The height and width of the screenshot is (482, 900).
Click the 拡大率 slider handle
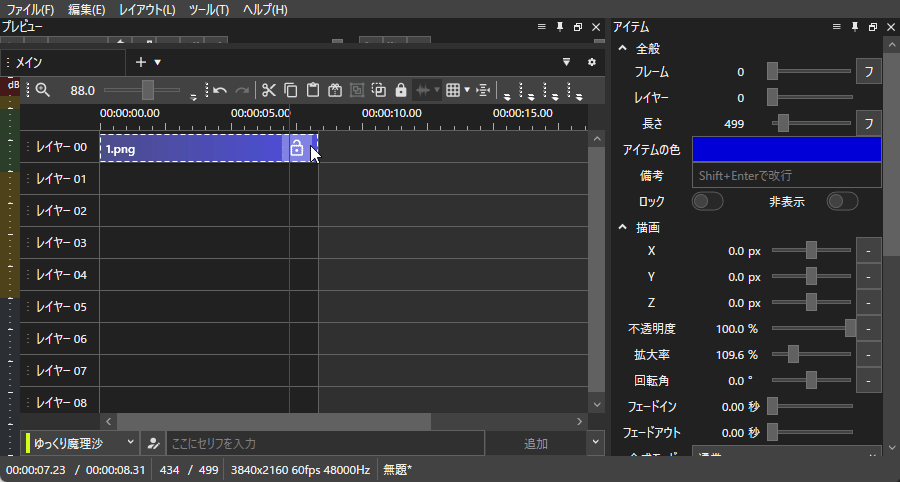[x=793, y=355]
